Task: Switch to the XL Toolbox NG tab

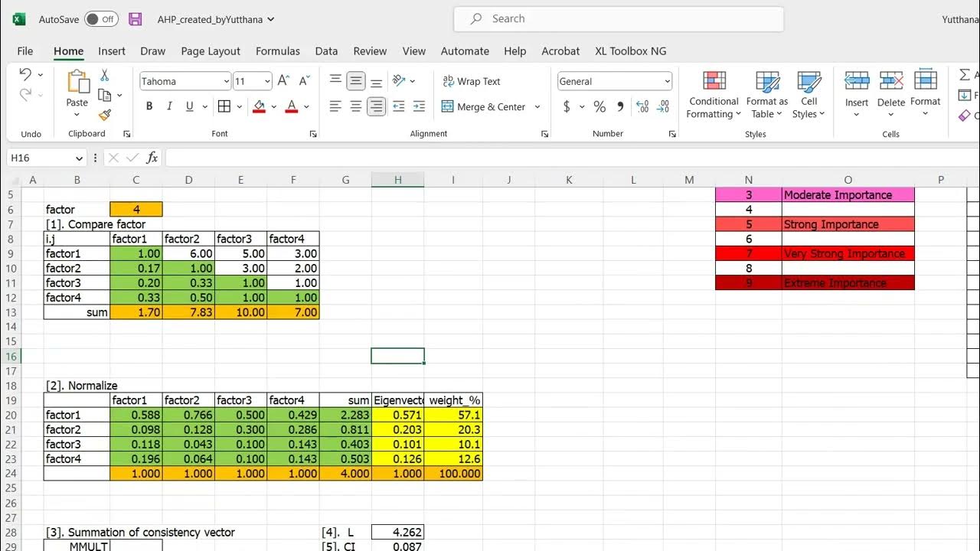Action: pos(631,51)
